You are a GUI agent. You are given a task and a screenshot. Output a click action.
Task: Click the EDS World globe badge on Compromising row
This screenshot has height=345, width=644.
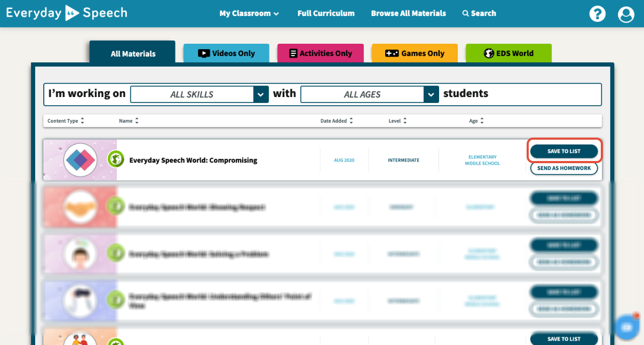point(116,159)
